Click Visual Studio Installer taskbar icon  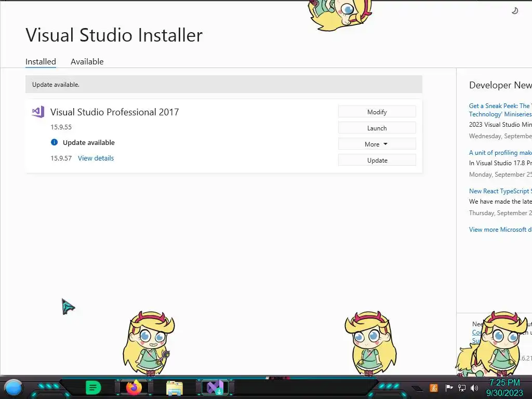tap(215, 388)
